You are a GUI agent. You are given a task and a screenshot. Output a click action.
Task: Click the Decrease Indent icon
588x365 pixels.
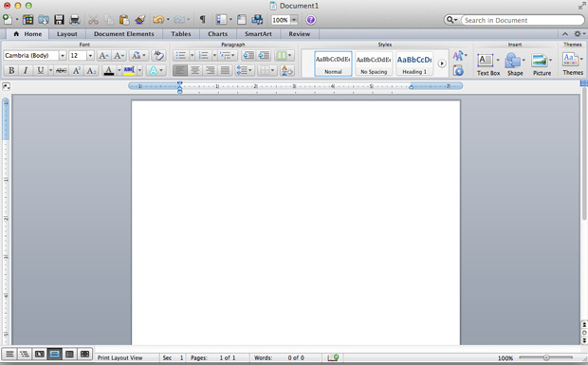(248, 56)
